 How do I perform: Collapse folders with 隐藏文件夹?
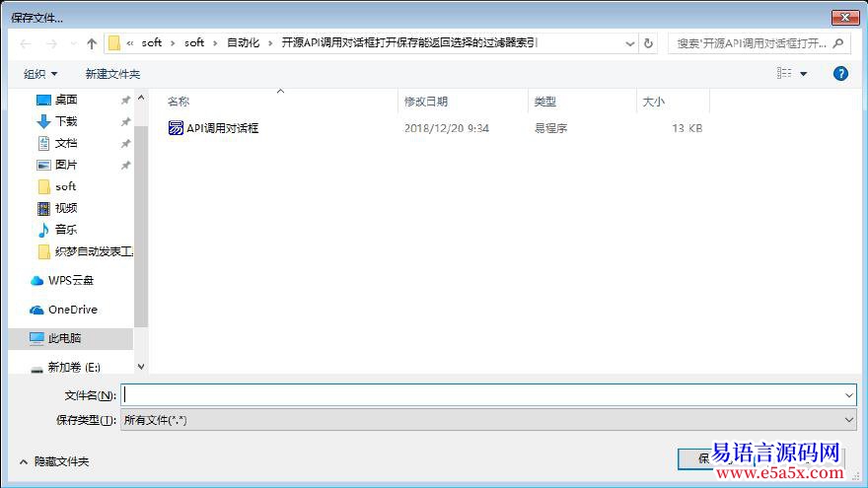click(54, 461)
